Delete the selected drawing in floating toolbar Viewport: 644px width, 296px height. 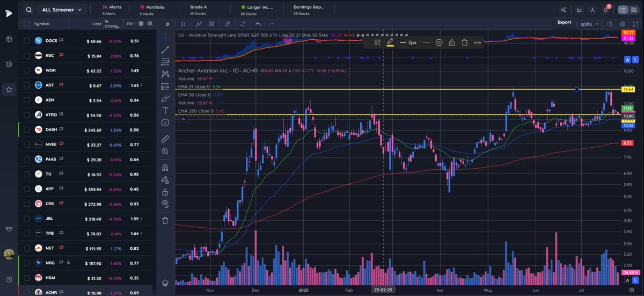[465, 42]
